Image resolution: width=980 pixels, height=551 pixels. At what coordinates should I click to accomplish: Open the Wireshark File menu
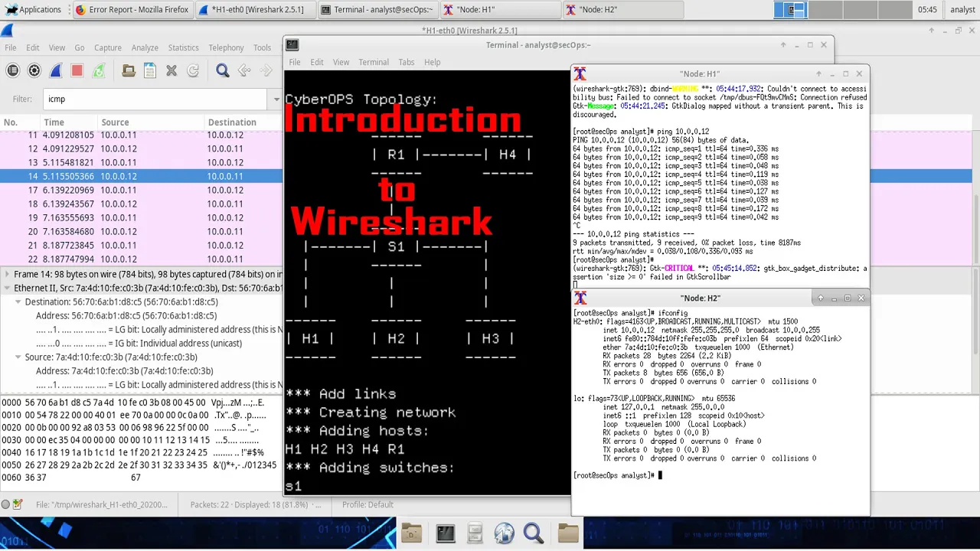(11, 47)
